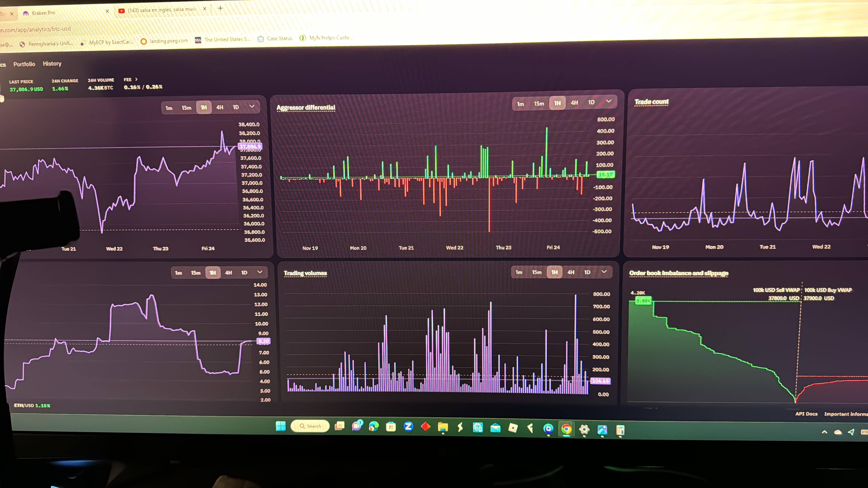
Task: Open the History tab
Action: point(52,64)
